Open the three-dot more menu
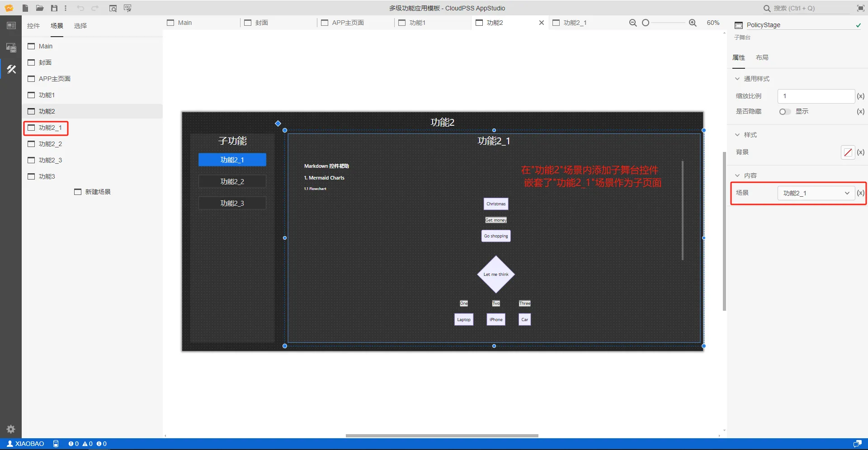 66,8
